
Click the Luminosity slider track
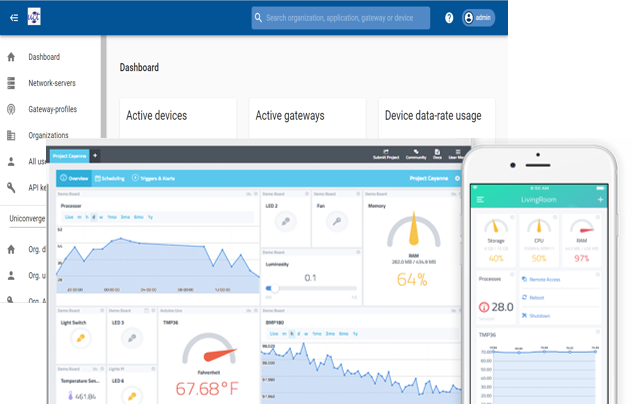312,288
